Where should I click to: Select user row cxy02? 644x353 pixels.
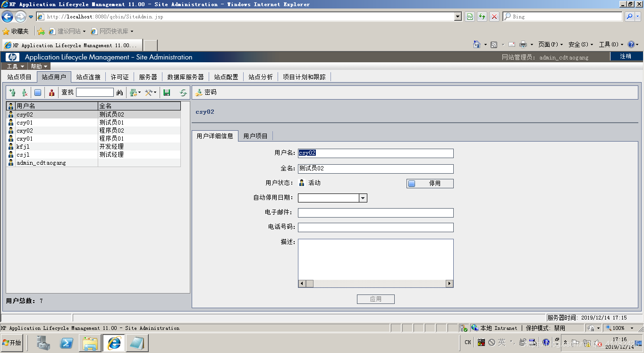[93, 131]
